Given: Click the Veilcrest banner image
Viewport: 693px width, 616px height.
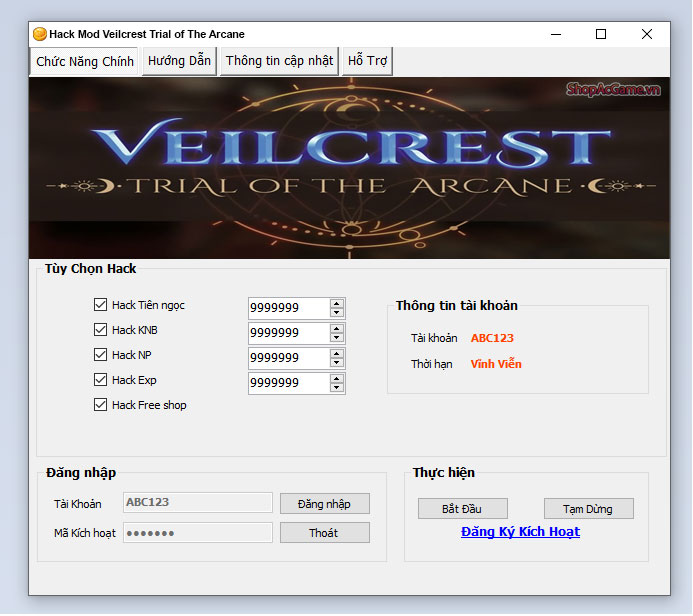Looking at the screenshot, I should pos(349,168).
